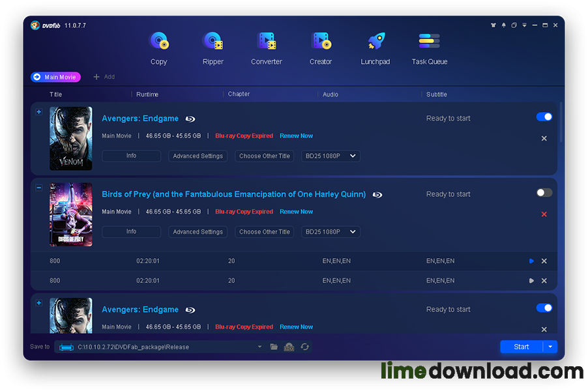
Task: Click Renew Now link under Birds of Prey
Action: tap(296, 212)
